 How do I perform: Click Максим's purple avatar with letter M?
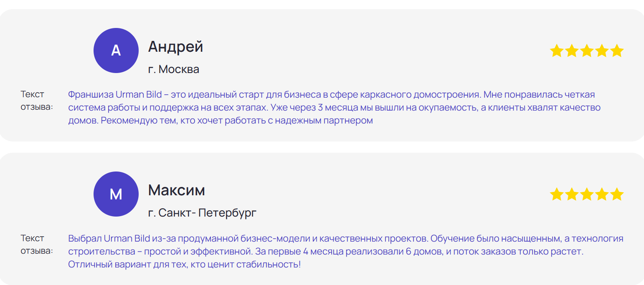click(x=116, y=194)
